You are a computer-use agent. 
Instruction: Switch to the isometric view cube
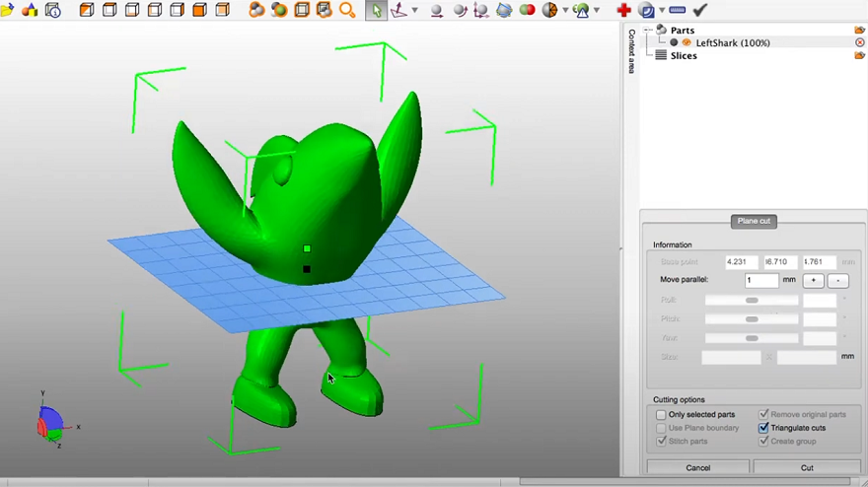click(87, 10)
